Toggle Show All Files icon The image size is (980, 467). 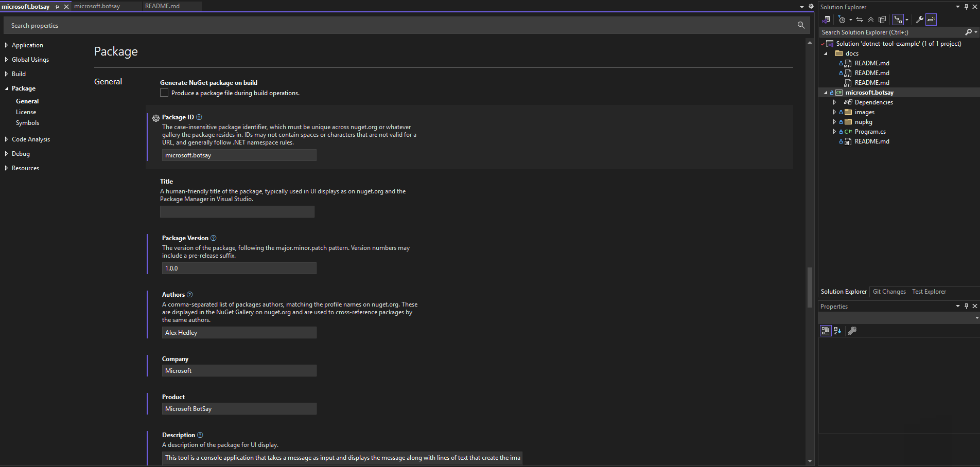(882, 20)
